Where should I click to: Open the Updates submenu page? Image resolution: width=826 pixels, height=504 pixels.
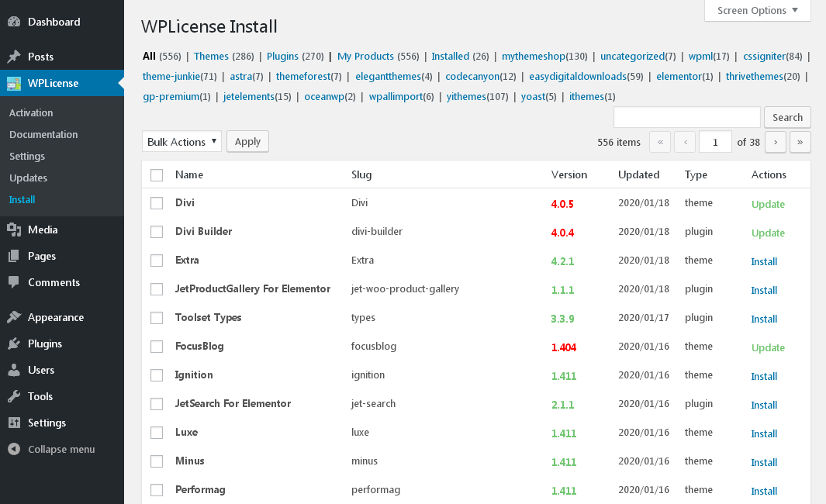[28, 178]
